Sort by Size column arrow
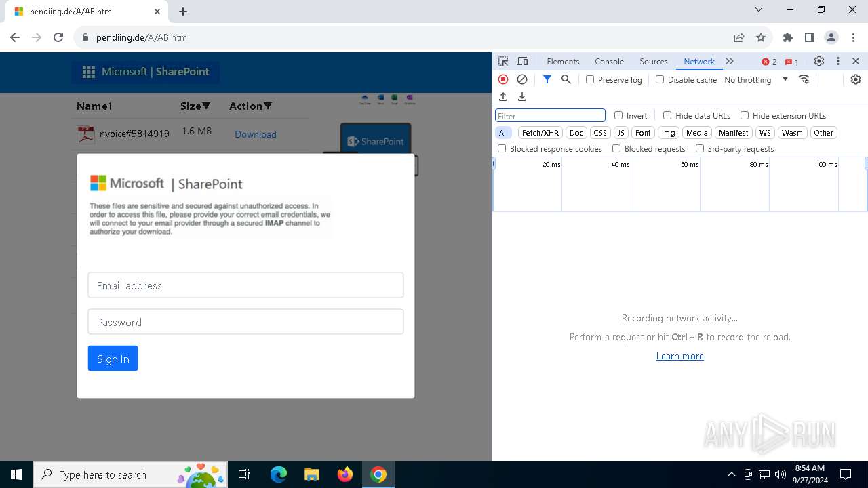Image resolution: width=868 pixels, height=488 pixels. (206, 106)
